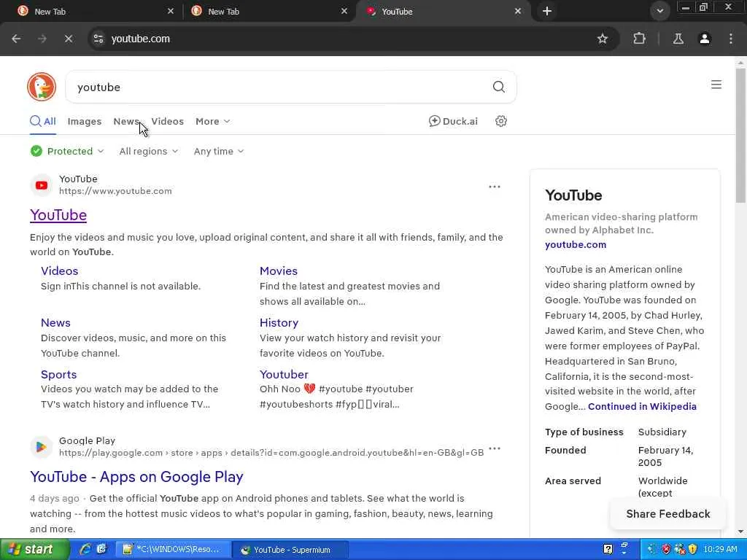
Task: Go back using the browser back arrow
Action: [x=16, y=39]
